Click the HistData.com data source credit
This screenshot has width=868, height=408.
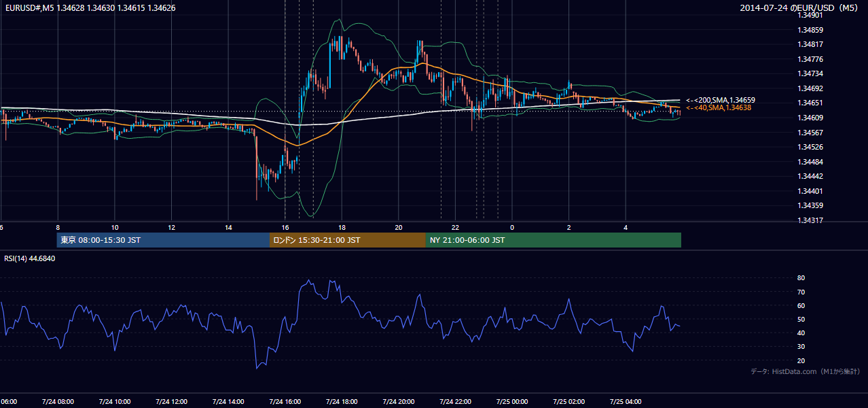tap(806, 371)
